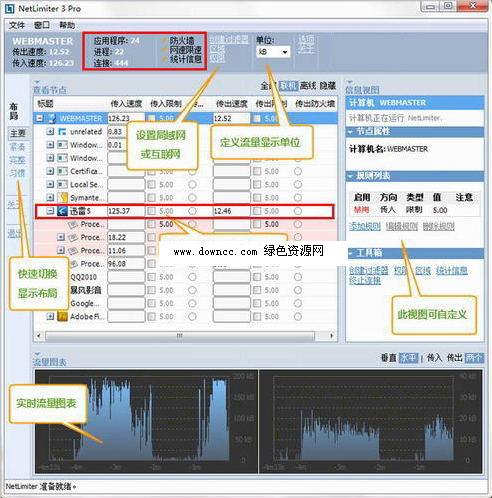492x498 pixels.
Task: Enable incoming limit checkbox for 迅雷5
Action: [151, 211]
